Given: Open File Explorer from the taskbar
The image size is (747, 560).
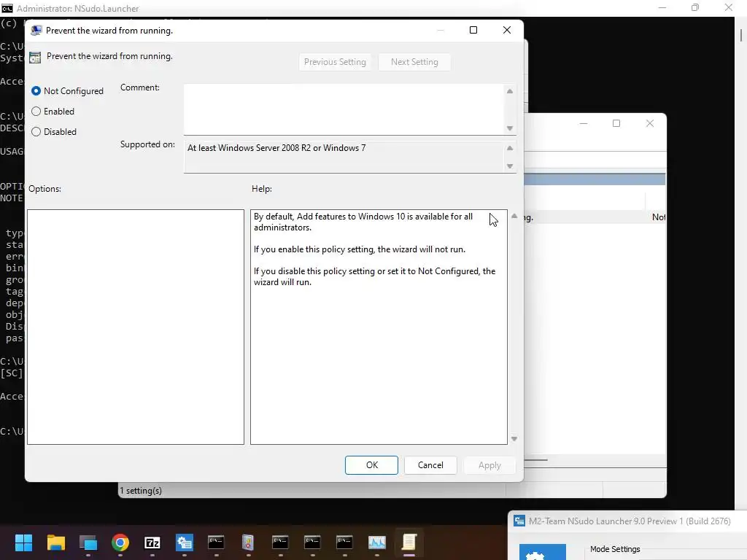Looking at the screenshot, I should click(x=55, y=542).
